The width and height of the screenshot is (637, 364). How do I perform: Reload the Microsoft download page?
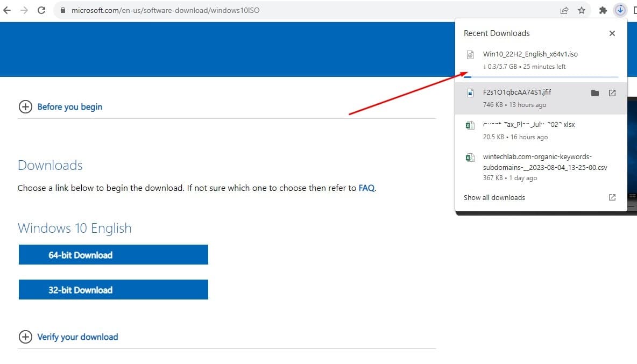coord(41,9)
